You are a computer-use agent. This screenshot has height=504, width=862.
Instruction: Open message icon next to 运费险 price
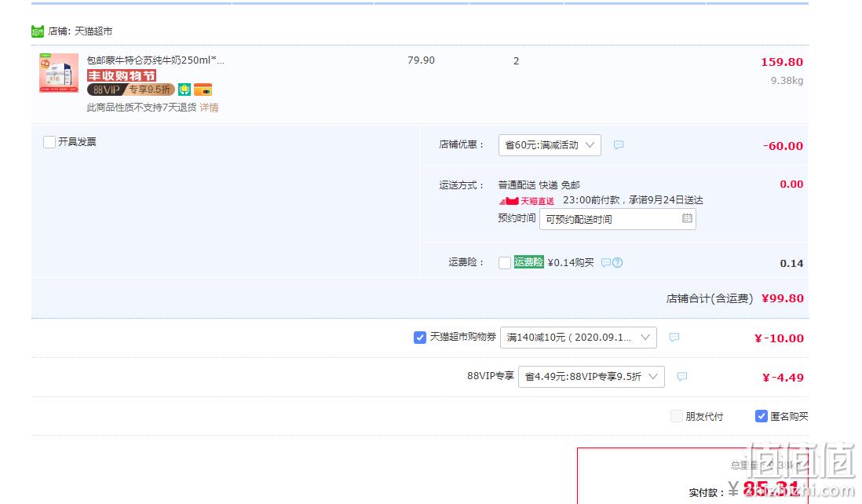606,263
